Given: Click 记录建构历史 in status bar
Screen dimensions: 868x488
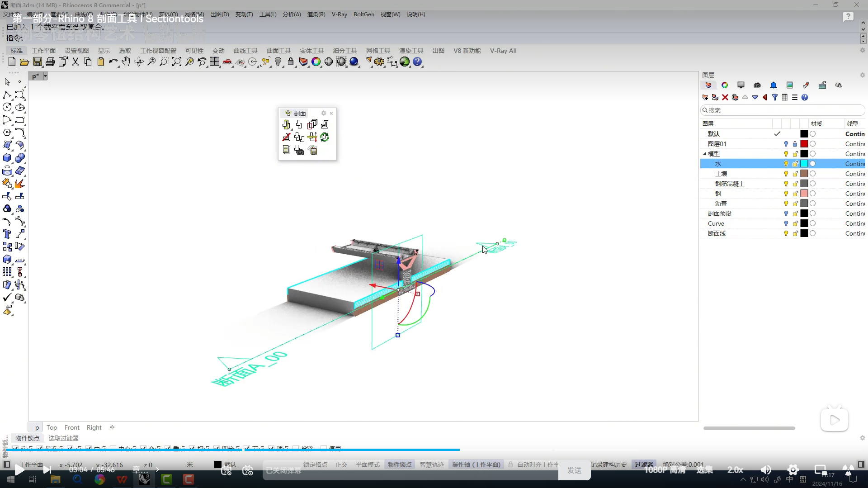Looking at the screenshot, I should pos(609,464).
